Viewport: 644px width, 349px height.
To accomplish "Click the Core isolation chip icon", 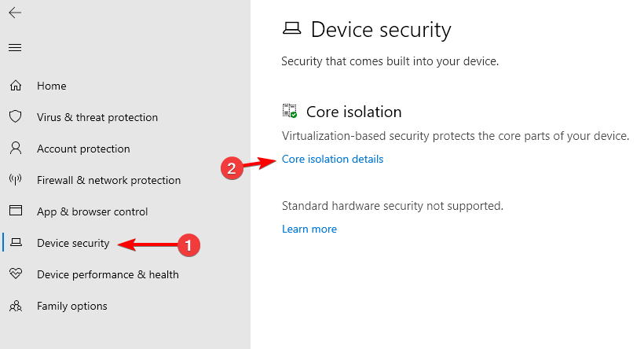I will coord(290,111).
